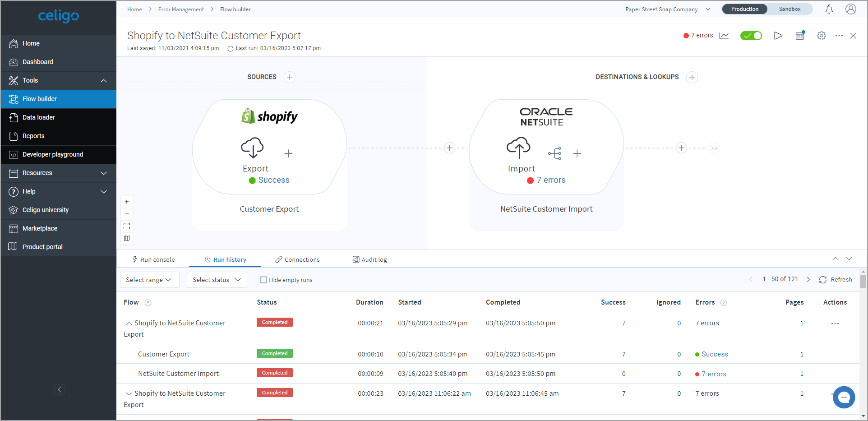Open the analytics line chart icon
The width and height of the screenshot is (868, 421).
(724, 36)
